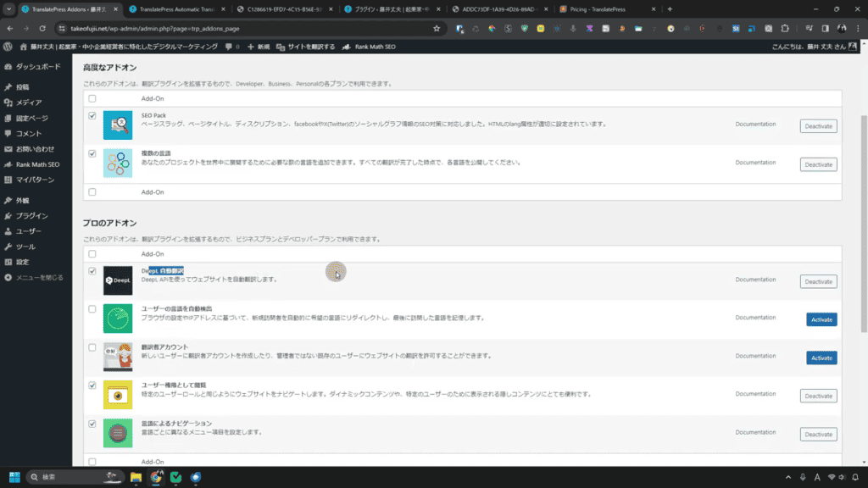Bookmark this page with star icon

click(437, 28)
